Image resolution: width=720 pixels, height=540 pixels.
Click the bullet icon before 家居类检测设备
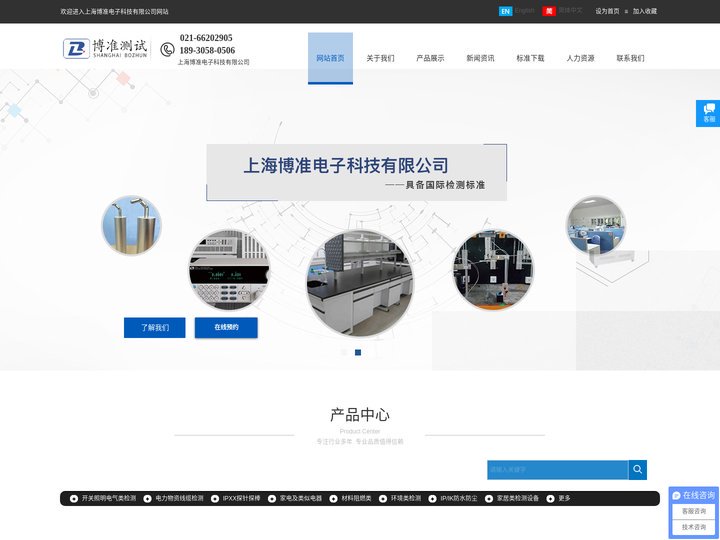[x=489, y=499]
